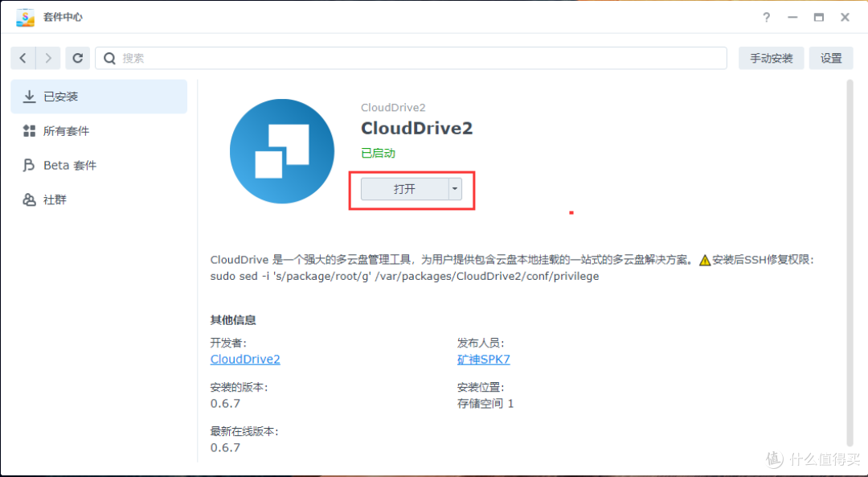Open the 所有套件 section

(x=60, y=131)
